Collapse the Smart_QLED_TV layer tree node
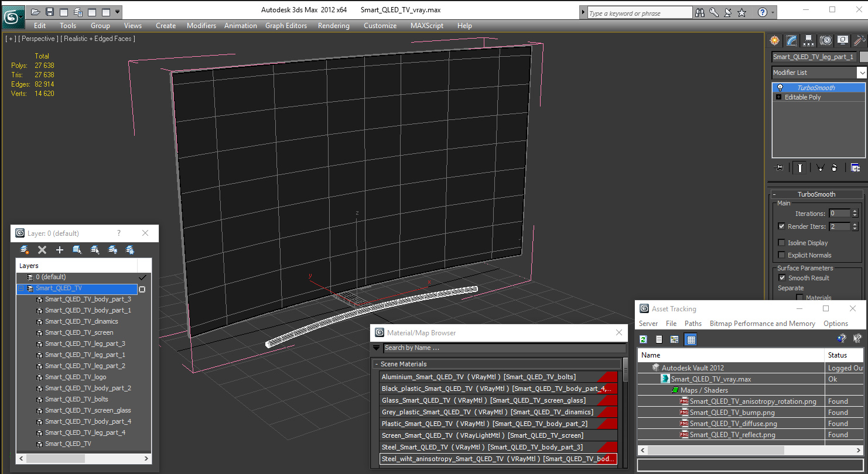Image resolution: width=868 pixels, height=474 pixels. click(x=21, y=288)
